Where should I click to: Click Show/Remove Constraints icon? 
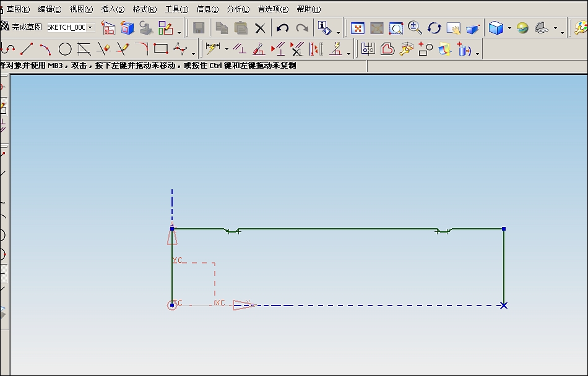pyautogui.click(x=297, y=49)
